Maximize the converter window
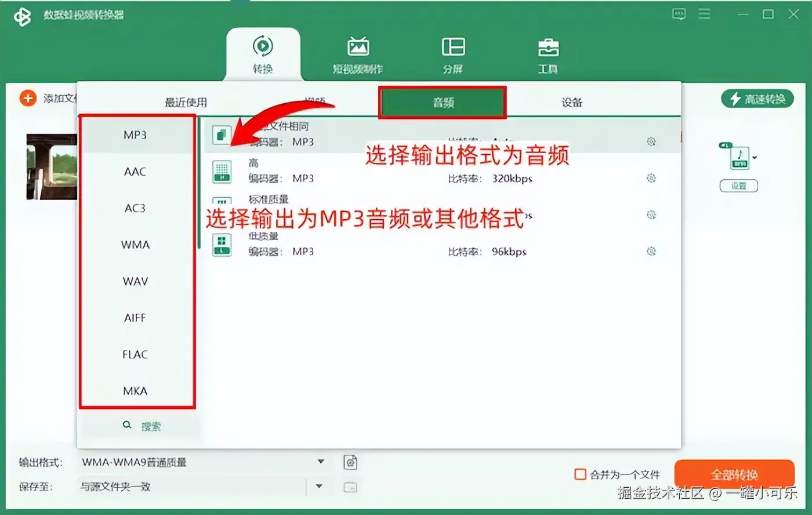The image size is (812, 515). coord(768,14)
